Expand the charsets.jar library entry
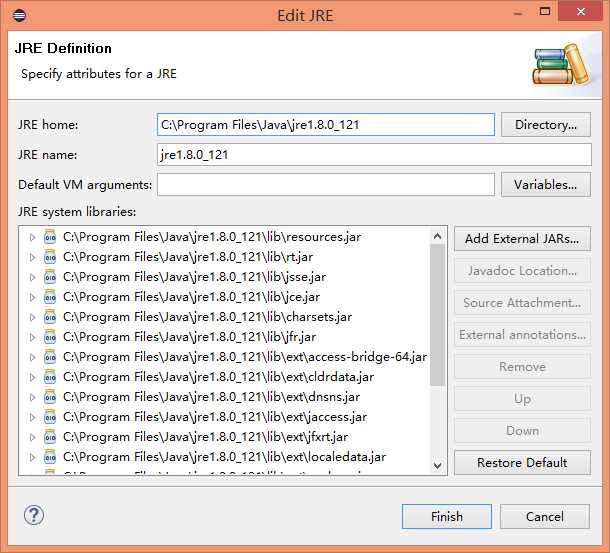This screenshot has height=553, width=610. click(32, 317)
